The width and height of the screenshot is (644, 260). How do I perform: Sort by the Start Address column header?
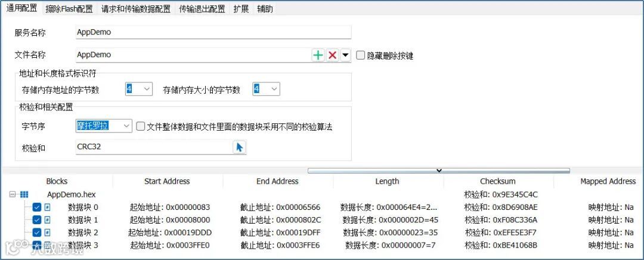167,181
